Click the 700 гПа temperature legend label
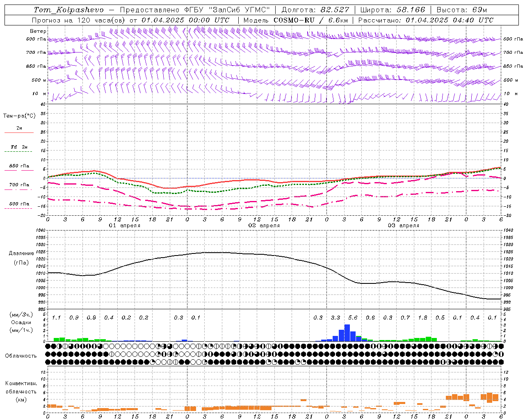525x420 pixels. tap(19, 185)
